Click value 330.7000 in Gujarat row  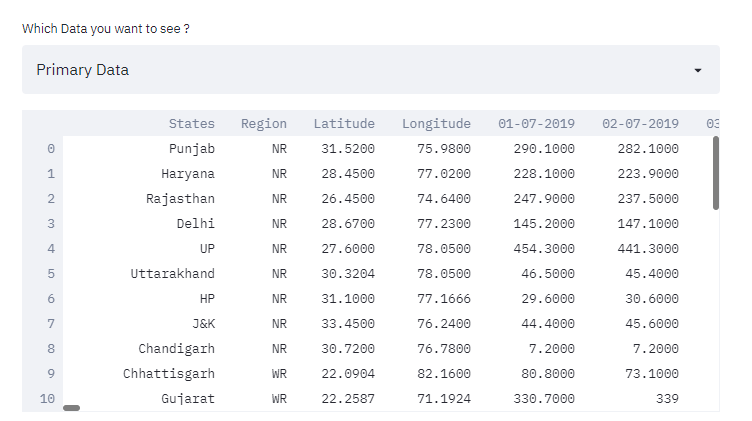pos(544,398)
